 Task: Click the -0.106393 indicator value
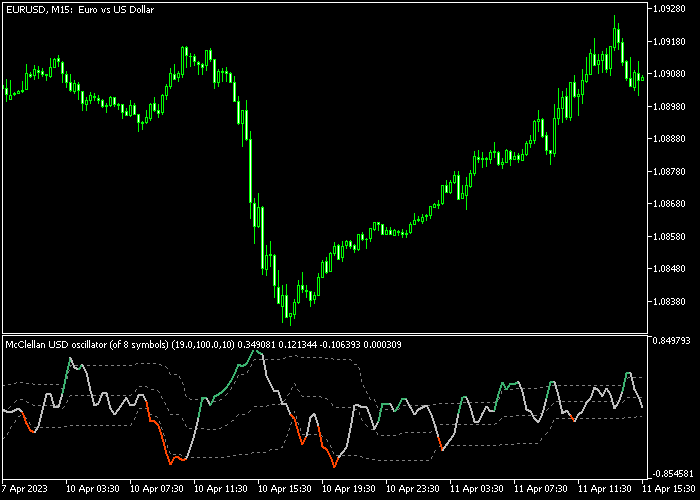coord(341,345)
